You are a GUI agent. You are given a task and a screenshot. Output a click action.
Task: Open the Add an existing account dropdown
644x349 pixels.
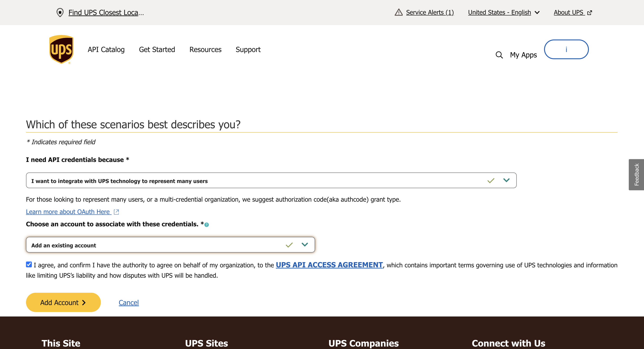305,245
